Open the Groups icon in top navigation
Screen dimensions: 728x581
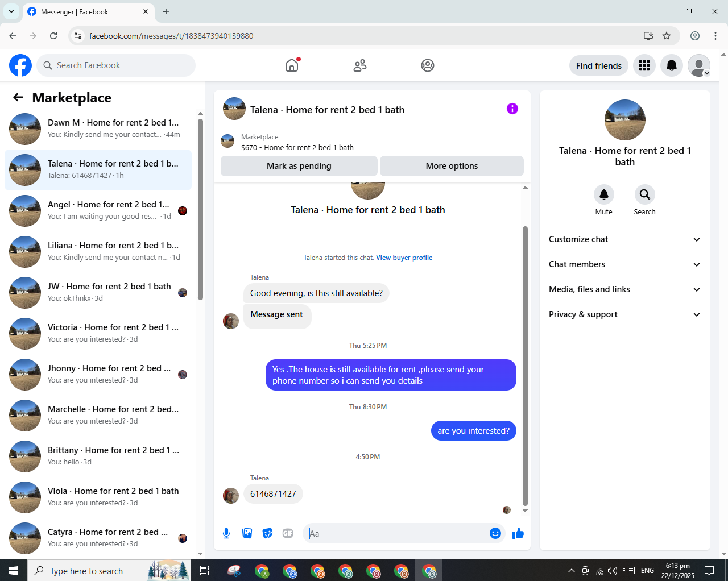click(428, 65)
